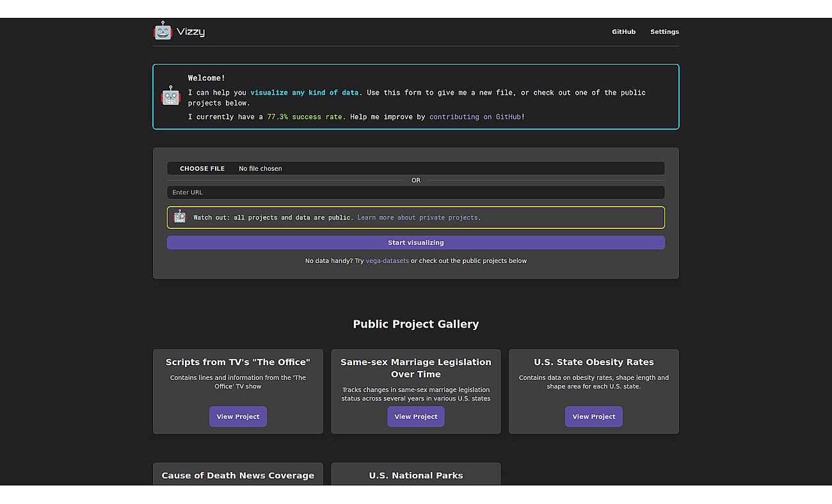Viewport: 832px width, 504px height.
Task: Click the obesity rates description text
Action: (x=594, y=382)
